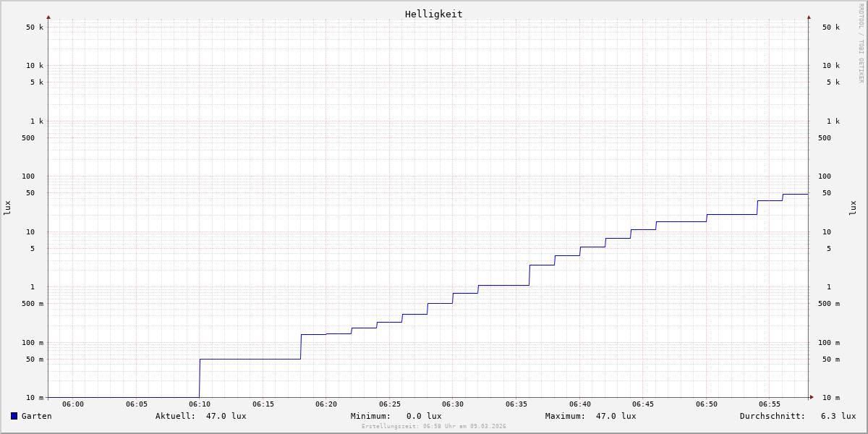Select the Minimum 0.0 lux value
The image size is (868, 434).
point(423,416)
